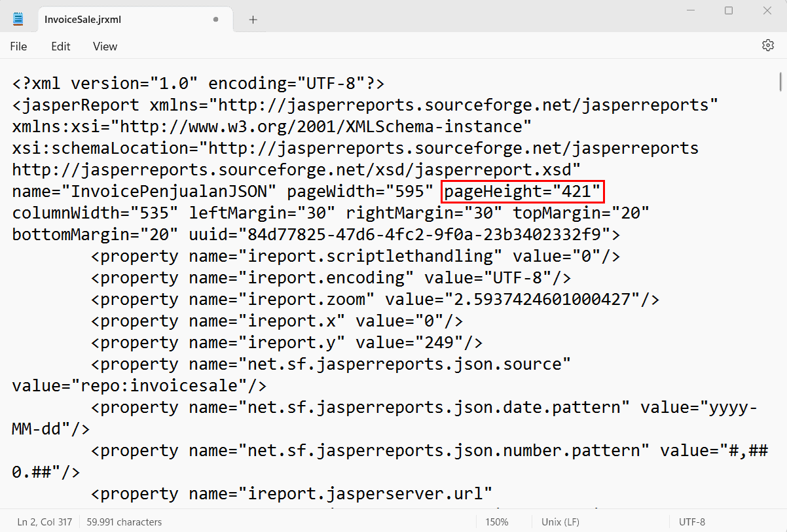Click the xmlns:xsi namespace line

click(x=272, y=127)
